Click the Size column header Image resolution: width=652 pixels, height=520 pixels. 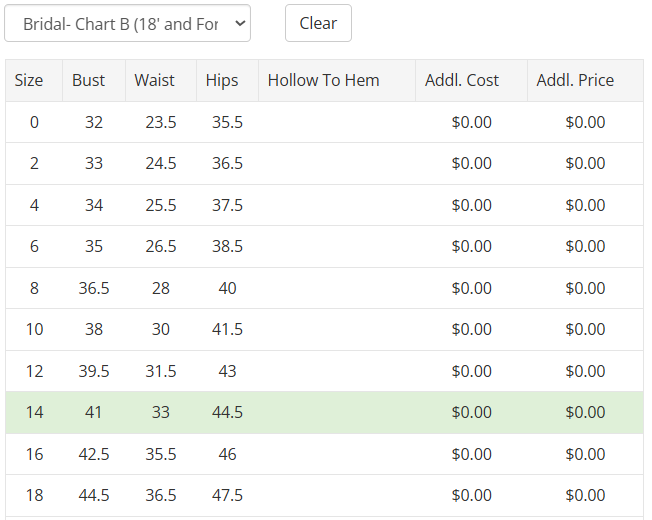29,80
